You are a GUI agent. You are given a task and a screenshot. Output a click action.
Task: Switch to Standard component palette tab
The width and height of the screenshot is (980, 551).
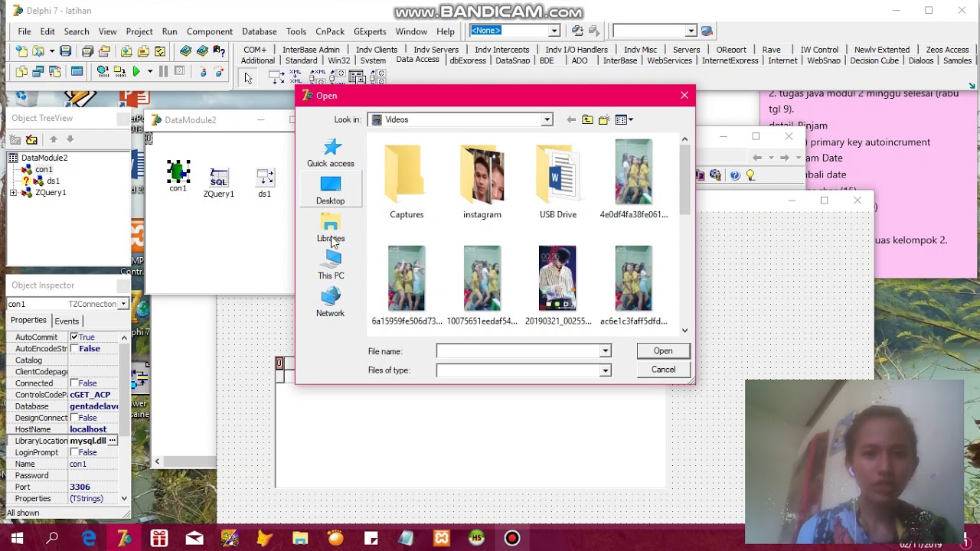tap(301, 60)
